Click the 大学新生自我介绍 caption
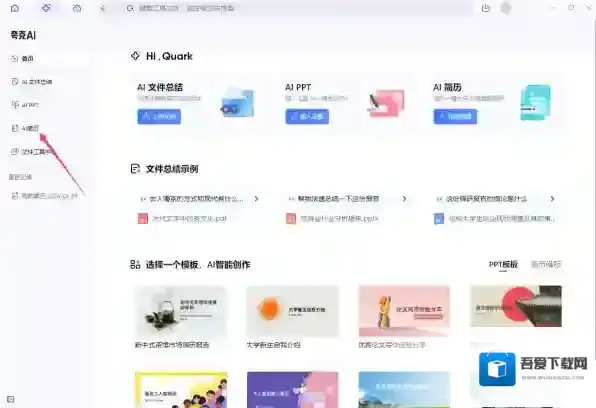 click(274, 345)
